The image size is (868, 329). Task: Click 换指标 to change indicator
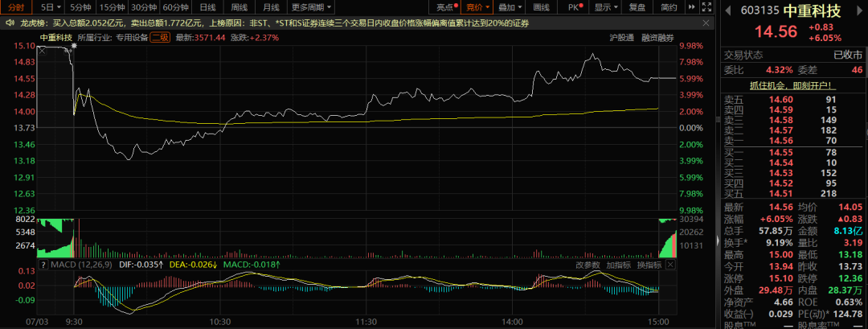[x=649, y=265]
